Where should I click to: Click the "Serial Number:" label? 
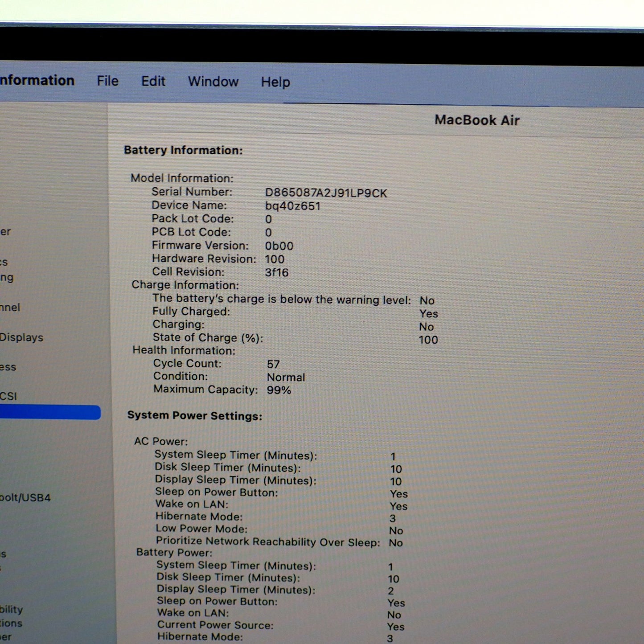[x=192, y=192]
